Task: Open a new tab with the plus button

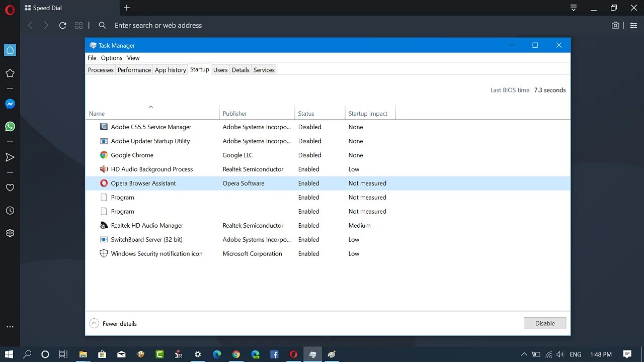Action: (126, 8)
